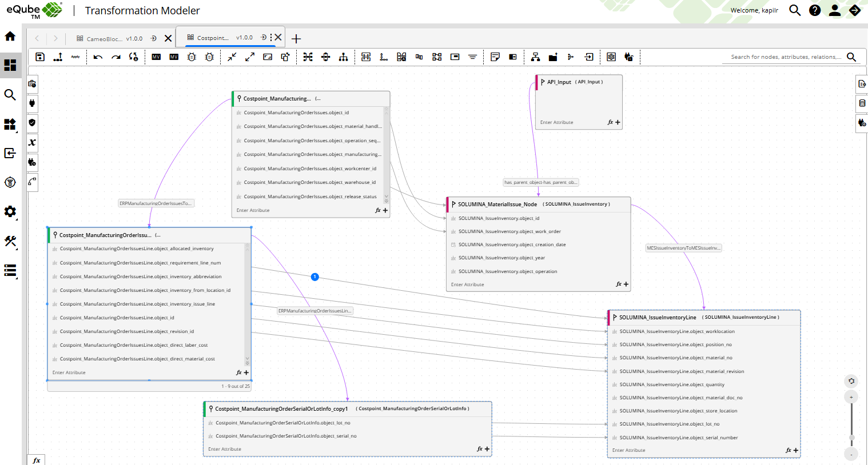Image resolution: width=868 pixels, height=465 pixels.
Task: Click the inward-arrows collapse icon in toolbar
Action: point(232,57)
